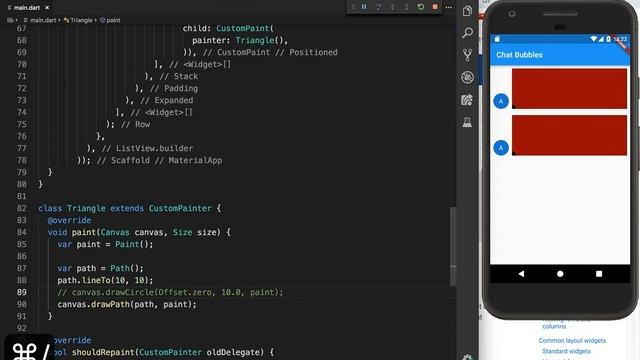The width and height of the screenshot is (640, 360).
Task: Click line number 82 in the gutter
Action: (x=22, y=208)
